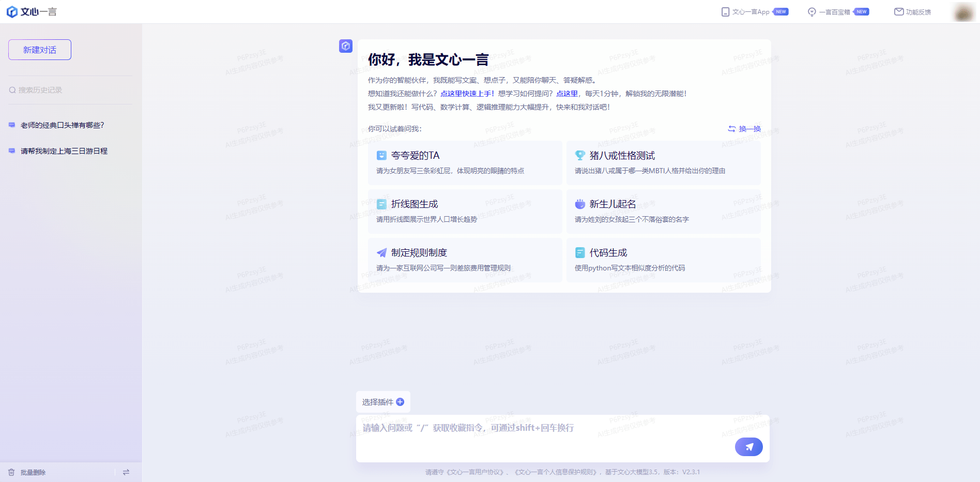Click 批量删除 batch delete
This screenshot has height=482, width=980.
[33, 472]
